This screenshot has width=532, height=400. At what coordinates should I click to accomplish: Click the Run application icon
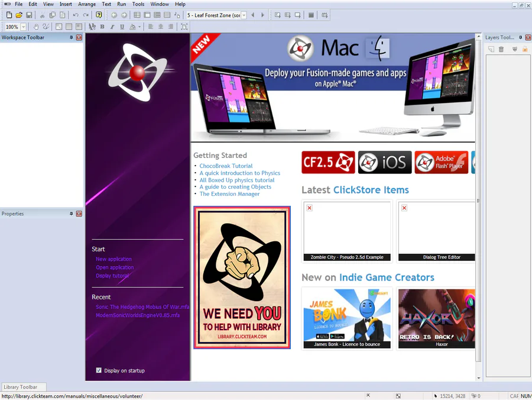[x=287, y=15]
